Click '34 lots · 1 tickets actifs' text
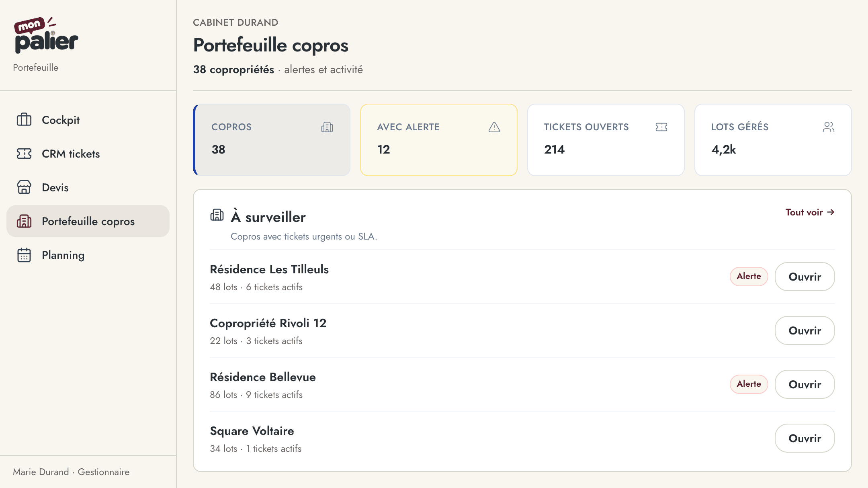 (x=256, y=449)
